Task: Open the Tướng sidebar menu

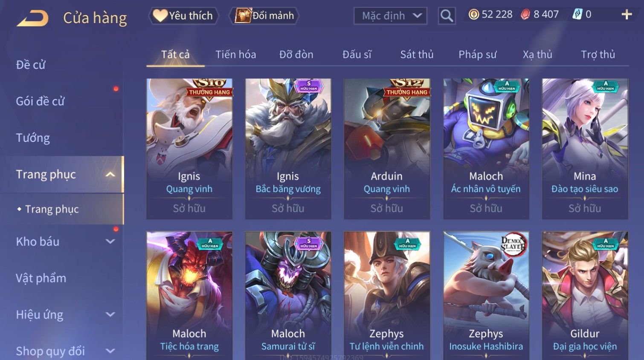Action: (33, 138)
